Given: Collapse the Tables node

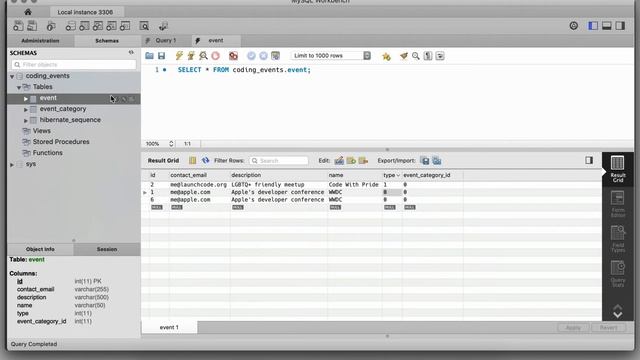Looking at the screenshot, I should [x=19, y=87].
